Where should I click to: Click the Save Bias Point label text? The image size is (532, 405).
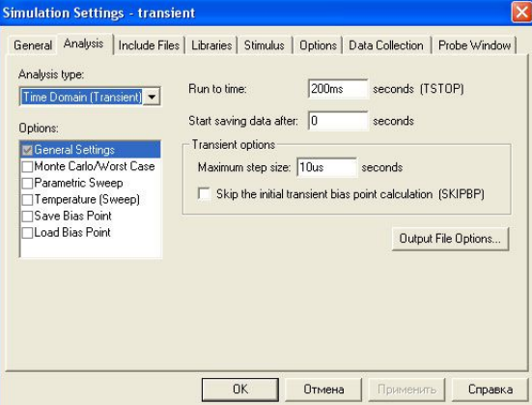(72, 217)
